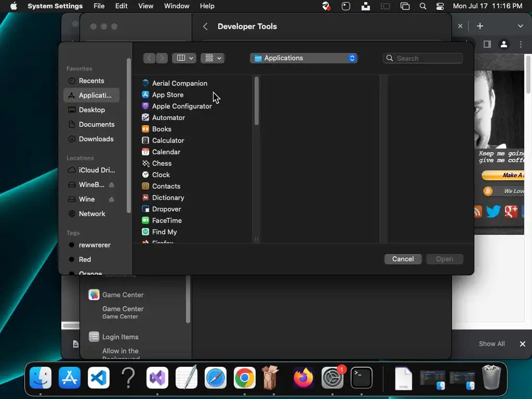The width and height of the screenshot is (532, 399).
Task: Open Safari from the Dock
Action: 216,378
